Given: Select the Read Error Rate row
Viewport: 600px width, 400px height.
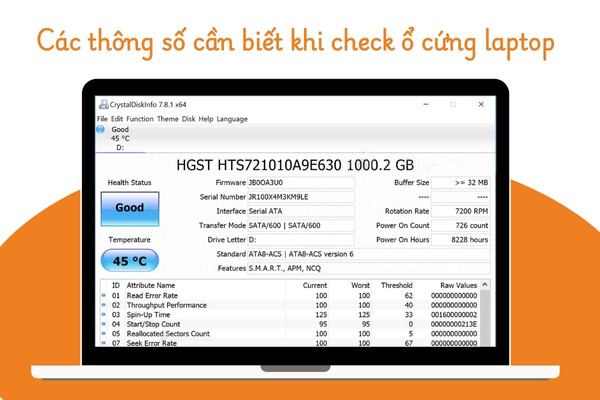Looking at the screenshot, I should point(290,296).
